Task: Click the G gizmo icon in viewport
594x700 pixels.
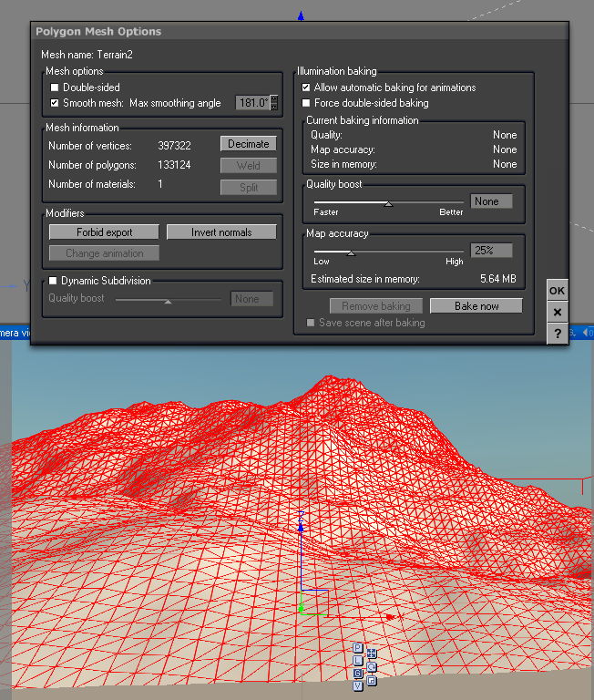Action: tap(358, 673)
